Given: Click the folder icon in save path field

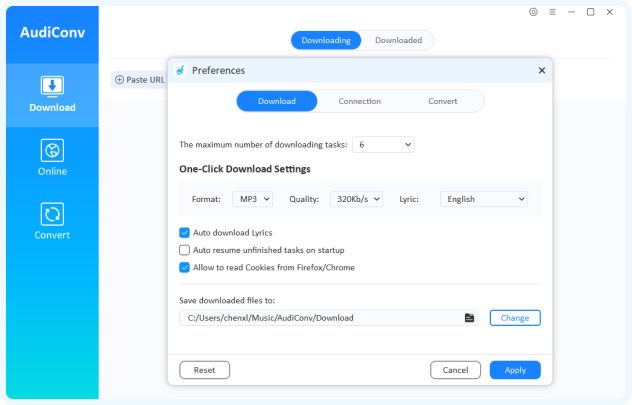Looking at the screenshot, I should coord(469,318).
